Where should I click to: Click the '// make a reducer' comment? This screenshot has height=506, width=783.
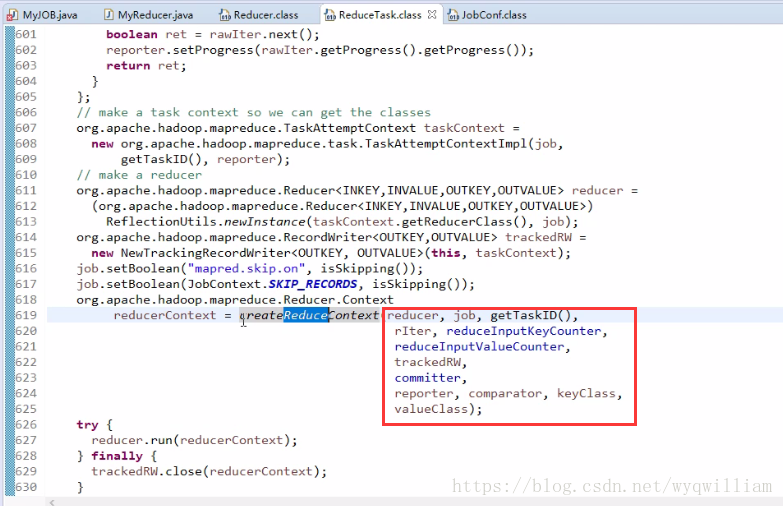(x=139, y=175)
